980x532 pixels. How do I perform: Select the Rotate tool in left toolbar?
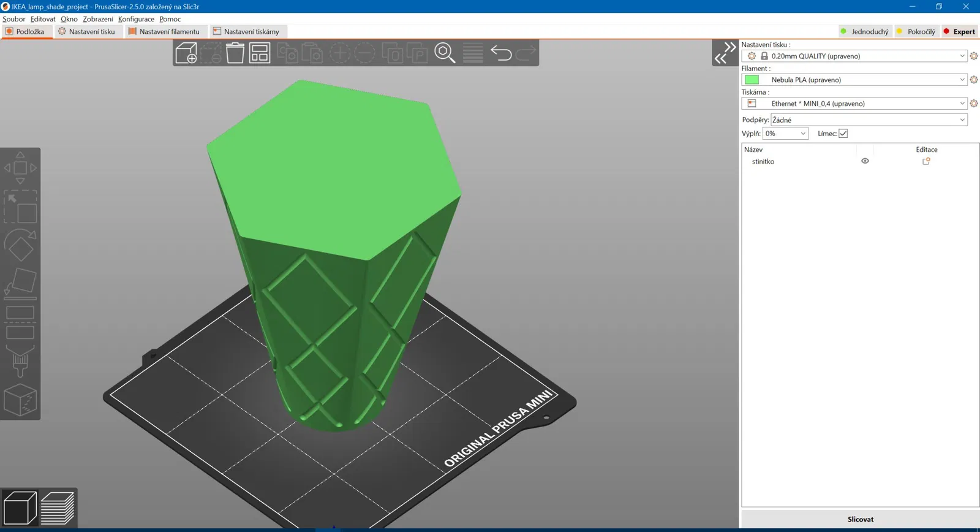(x=20, y=245)
